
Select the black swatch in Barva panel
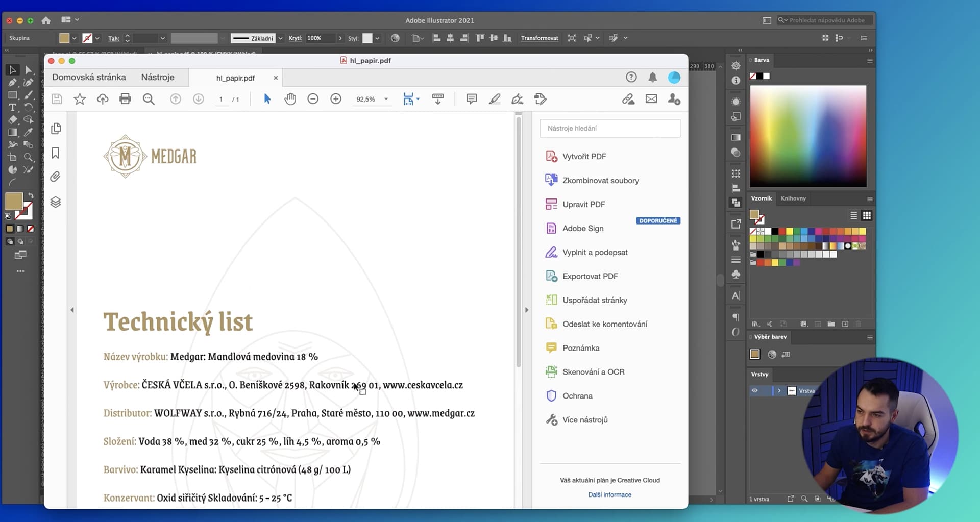759,76
